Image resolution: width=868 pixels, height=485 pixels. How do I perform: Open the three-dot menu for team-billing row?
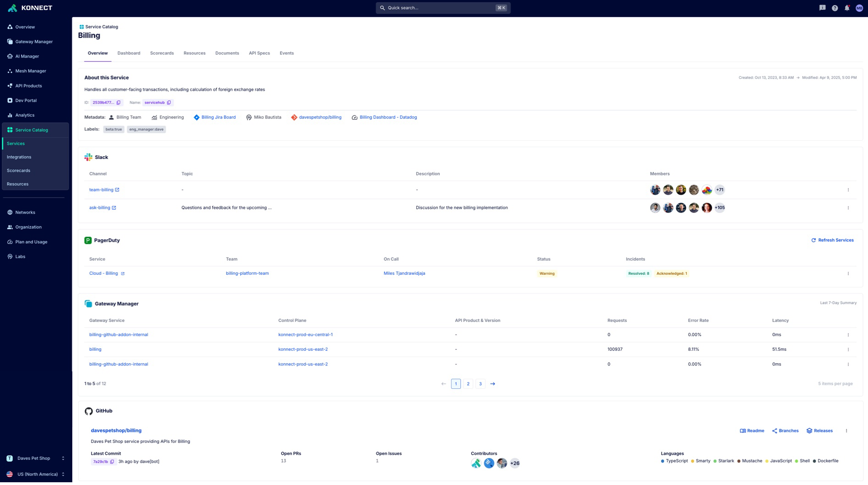coord(848,190)
